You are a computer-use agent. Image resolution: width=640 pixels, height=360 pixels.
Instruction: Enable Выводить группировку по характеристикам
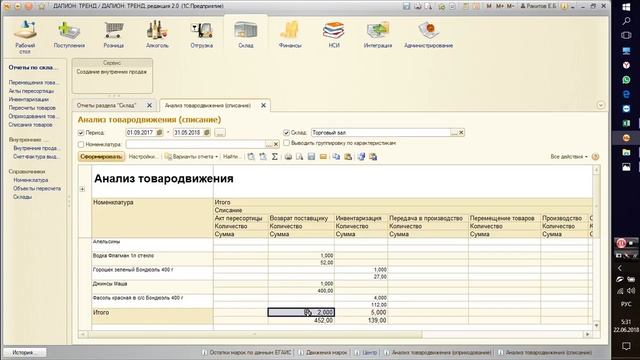[x=286, y=143]
